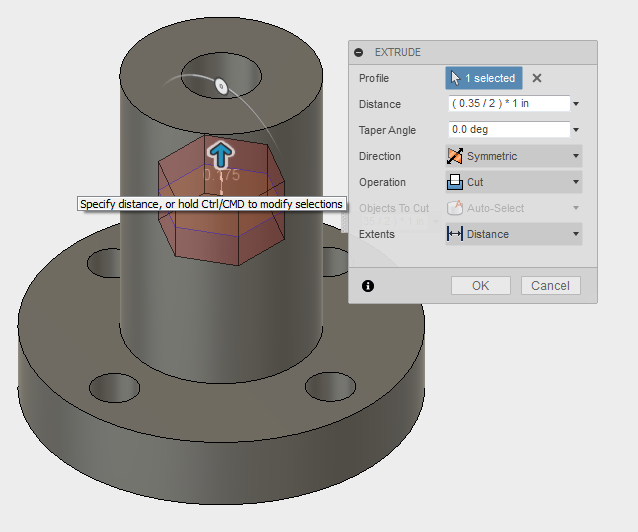This screenshot has height=532, width=638.
Task: Clear the profile selection with X
Action: [x=537, y=78]
